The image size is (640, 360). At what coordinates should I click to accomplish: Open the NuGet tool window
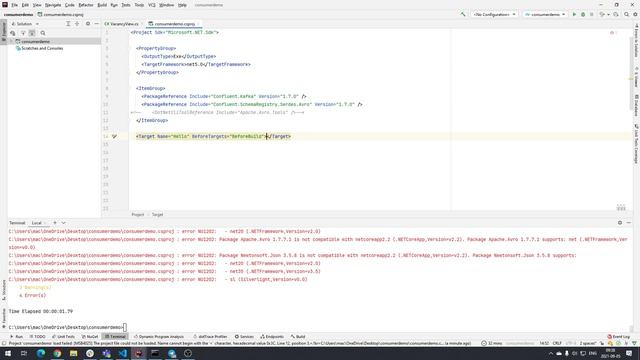90,337
